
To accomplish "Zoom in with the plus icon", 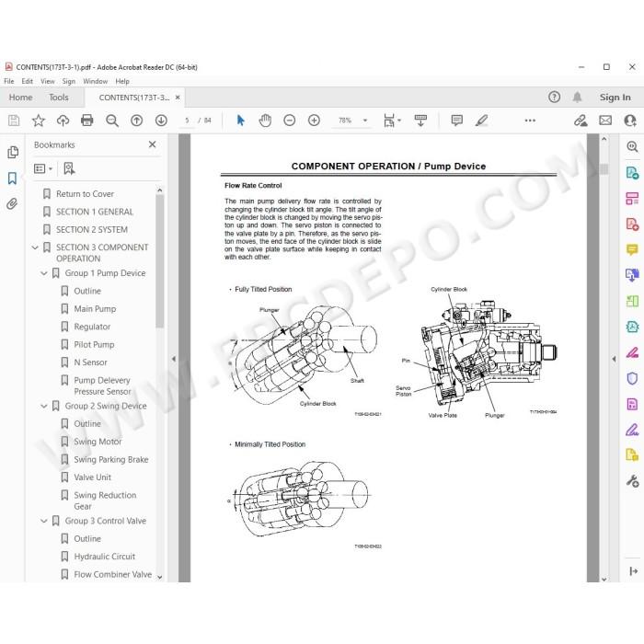I will pyautogui.click(x=315, y=121).
